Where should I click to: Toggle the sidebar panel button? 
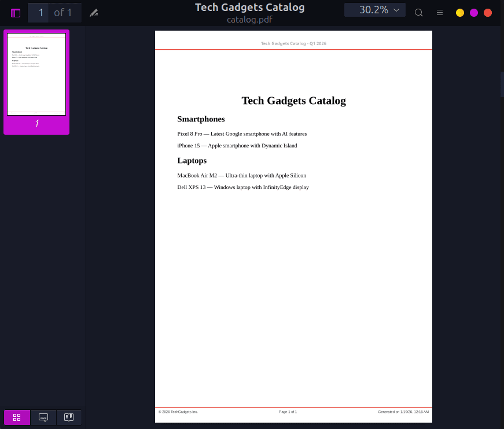[15, 12]
